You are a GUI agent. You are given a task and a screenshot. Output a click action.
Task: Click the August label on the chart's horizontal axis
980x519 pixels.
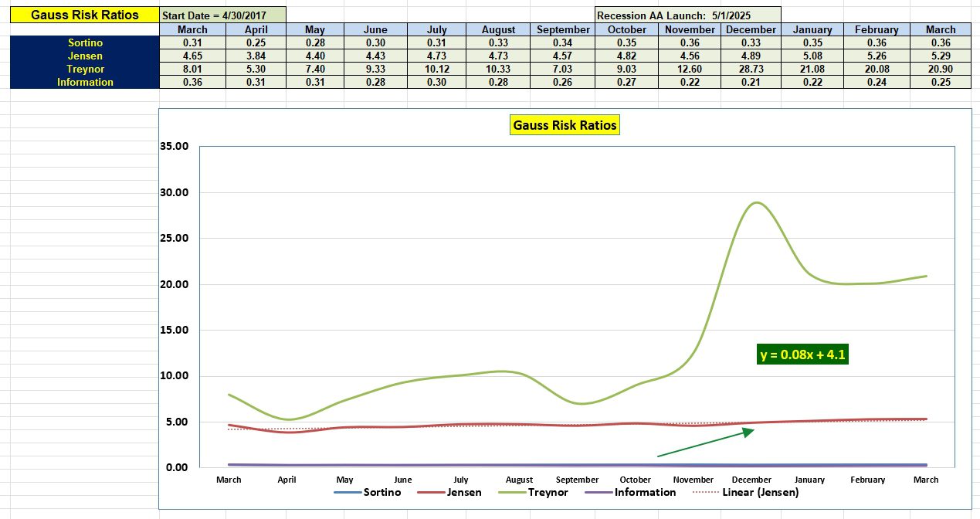tap(519, 480)
